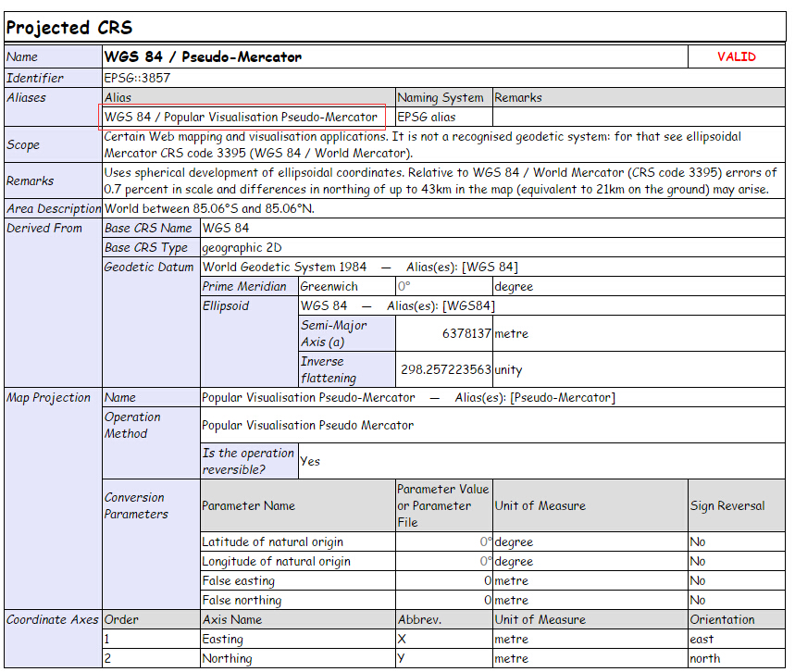Click the red VALID status text
This screenshot has height=672, width=795.
click(736, 56)
